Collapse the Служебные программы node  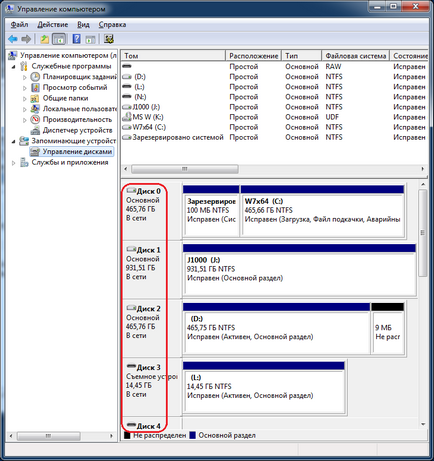click(14, 67)
